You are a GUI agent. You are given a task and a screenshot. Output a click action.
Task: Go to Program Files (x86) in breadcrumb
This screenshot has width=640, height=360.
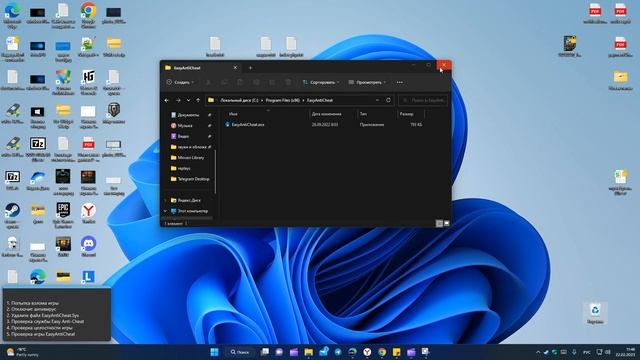[282, 100]
